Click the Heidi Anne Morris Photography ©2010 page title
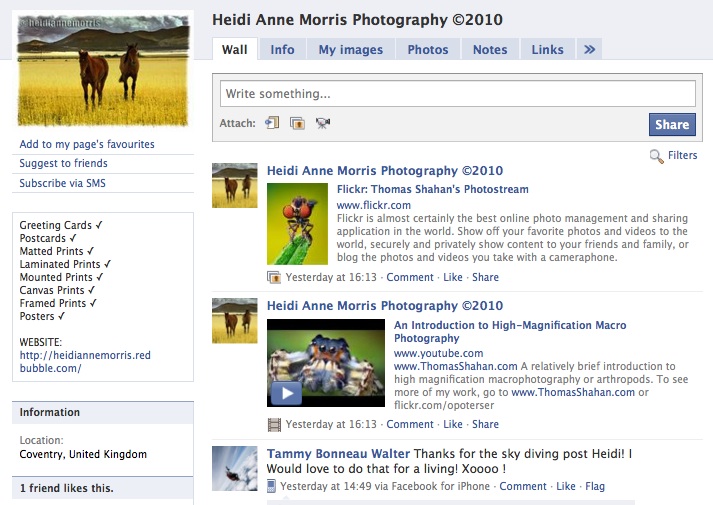The image size is (713, 505). (357, 20)
